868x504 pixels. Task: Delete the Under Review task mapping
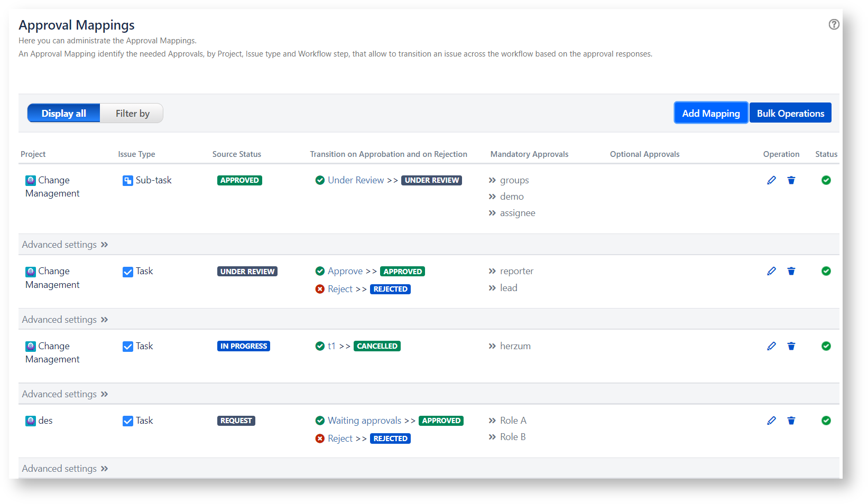[791, 271]
